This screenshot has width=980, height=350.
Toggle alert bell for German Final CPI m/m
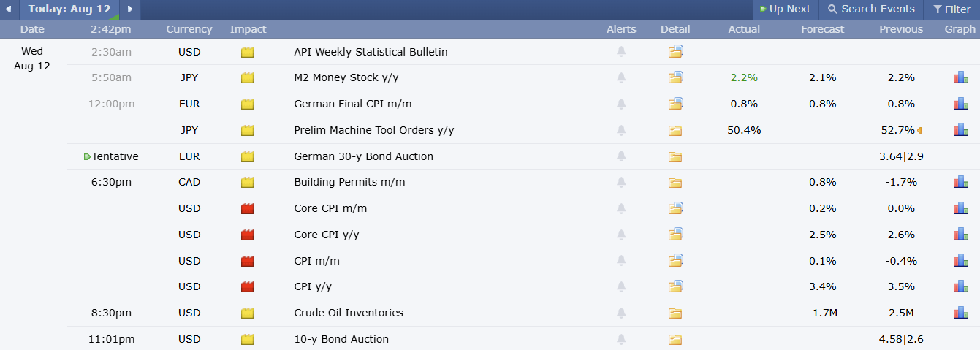[x=621, y=104]
